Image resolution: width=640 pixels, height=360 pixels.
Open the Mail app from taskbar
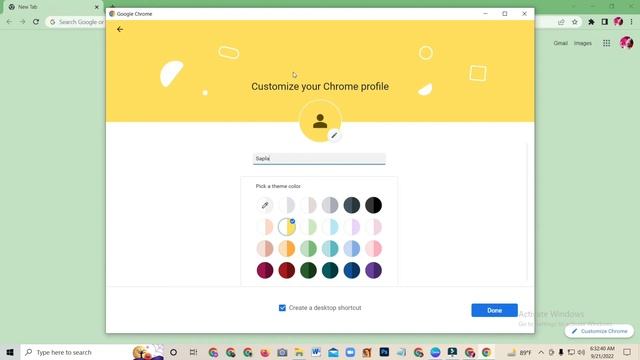pos(333,352)
